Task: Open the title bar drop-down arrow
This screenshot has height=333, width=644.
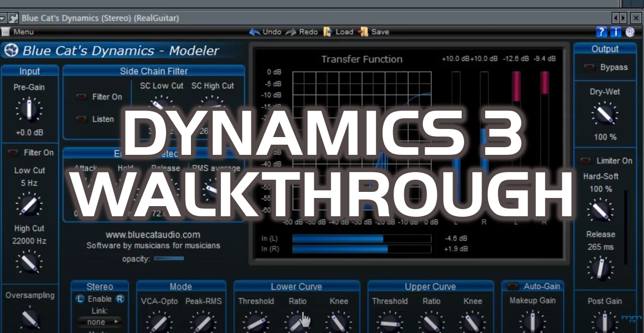Action: [x=3, y=18]
